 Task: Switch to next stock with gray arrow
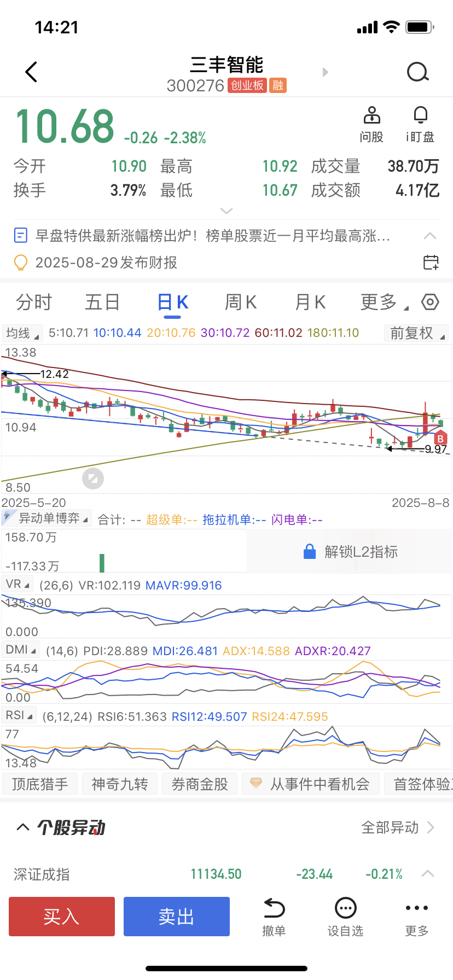click(x=326, y=72)
